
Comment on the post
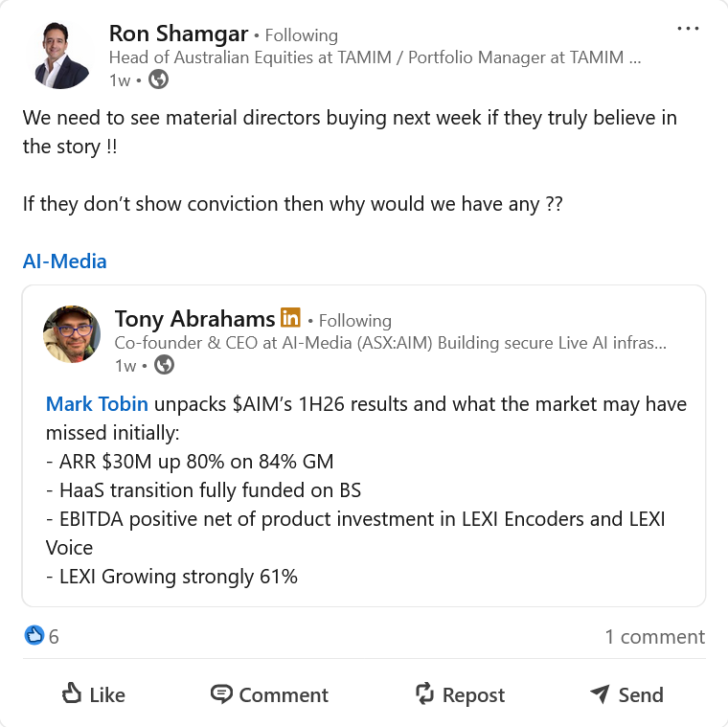coord(269,694)
